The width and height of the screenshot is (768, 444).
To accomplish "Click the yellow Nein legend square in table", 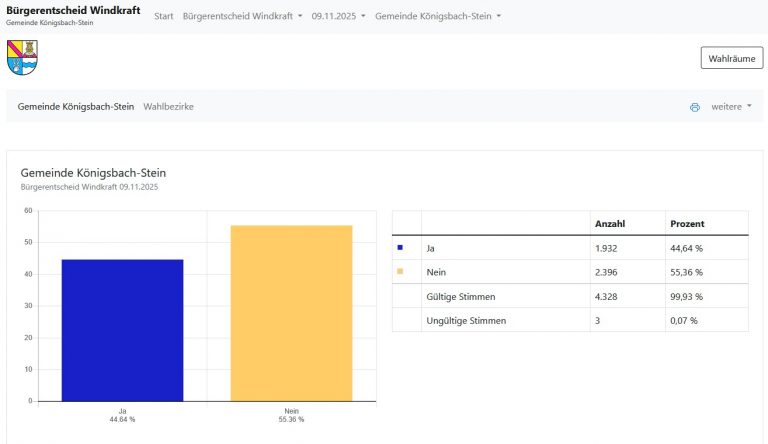I will 400,272.
